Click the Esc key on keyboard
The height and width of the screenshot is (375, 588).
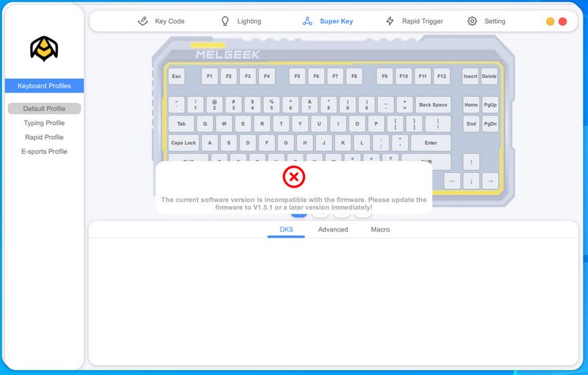click(x=176, y=76)
